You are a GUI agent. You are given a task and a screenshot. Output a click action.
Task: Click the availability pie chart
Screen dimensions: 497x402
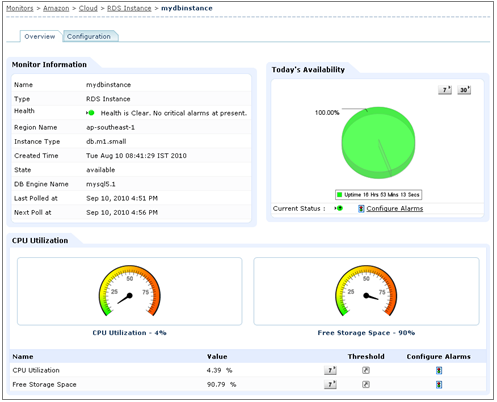(x=378, y=142)
